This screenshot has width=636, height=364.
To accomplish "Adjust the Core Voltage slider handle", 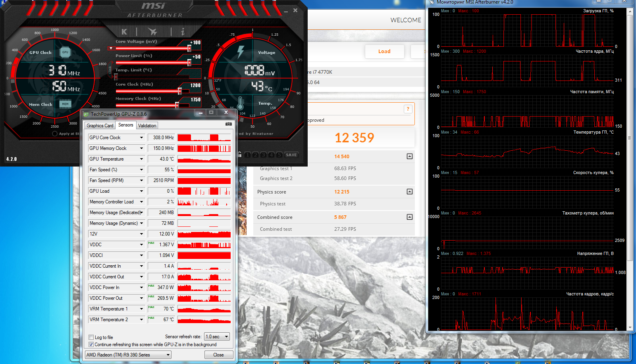I will (189, 48).
